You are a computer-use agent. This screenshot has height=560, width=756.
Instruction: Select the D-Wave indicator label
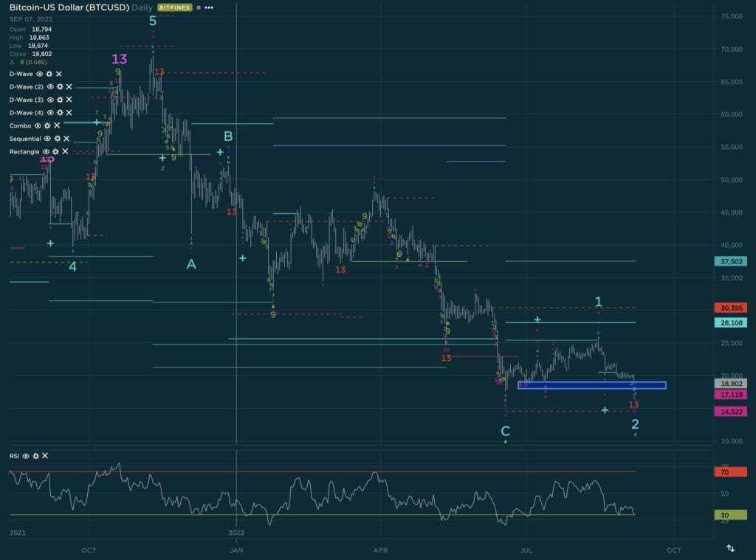[x=21, y=74]
